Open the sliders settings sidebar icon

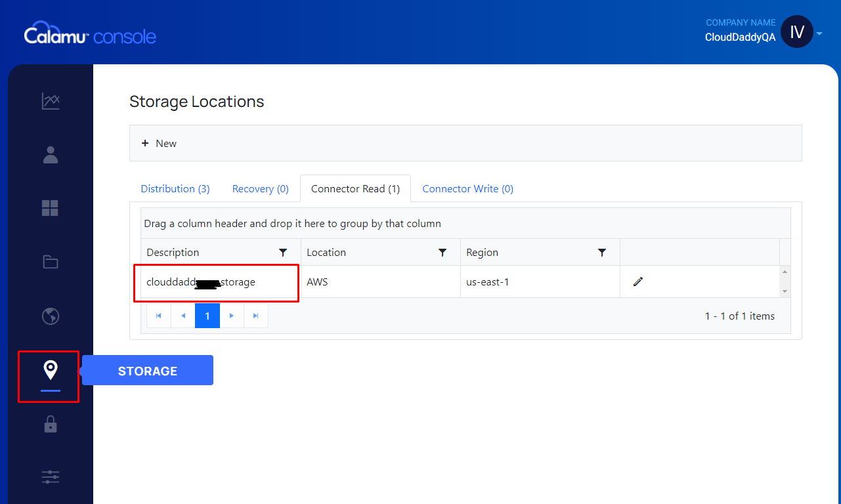pos(51,477)
